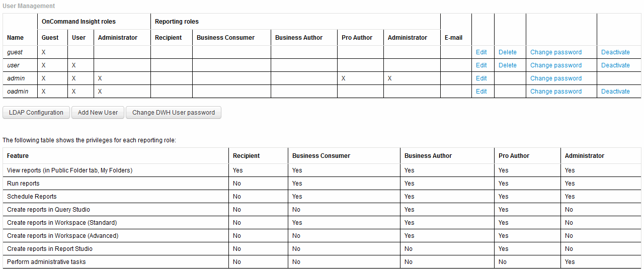Change password for oadmin

[x=555, y=92]
